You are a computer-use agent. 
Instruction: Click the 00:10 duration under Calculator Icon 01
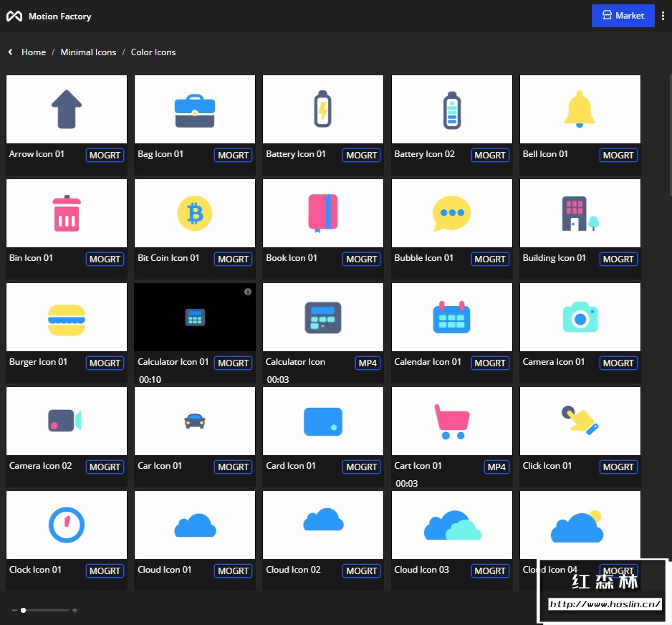(x=150, y=379)
